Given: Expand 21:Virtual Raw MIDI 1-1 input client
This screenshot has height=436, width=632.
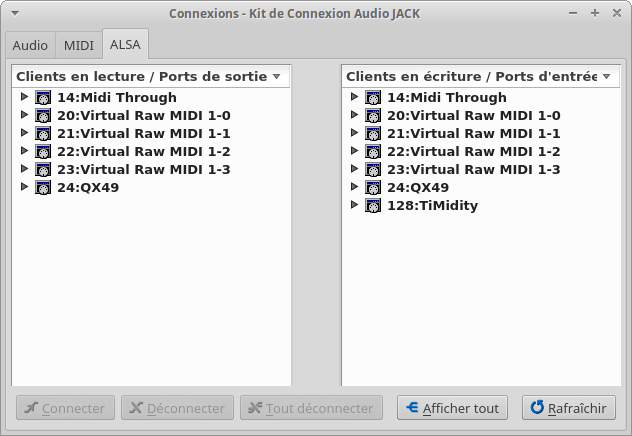Looking at the screenshot, I should pos(354,133).
